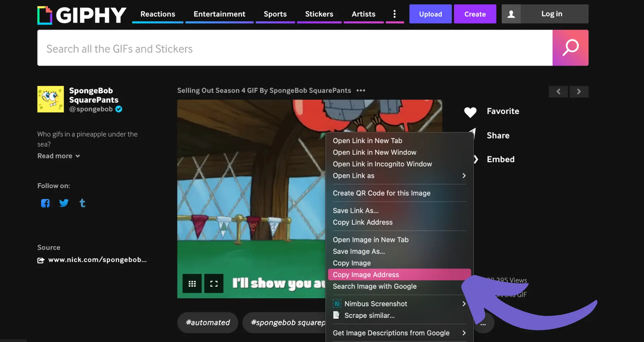Image resolution: width=644 pixels, height=342 pixels.
Task: Select Open Link in New Window
Action: (x=399, y=153)
